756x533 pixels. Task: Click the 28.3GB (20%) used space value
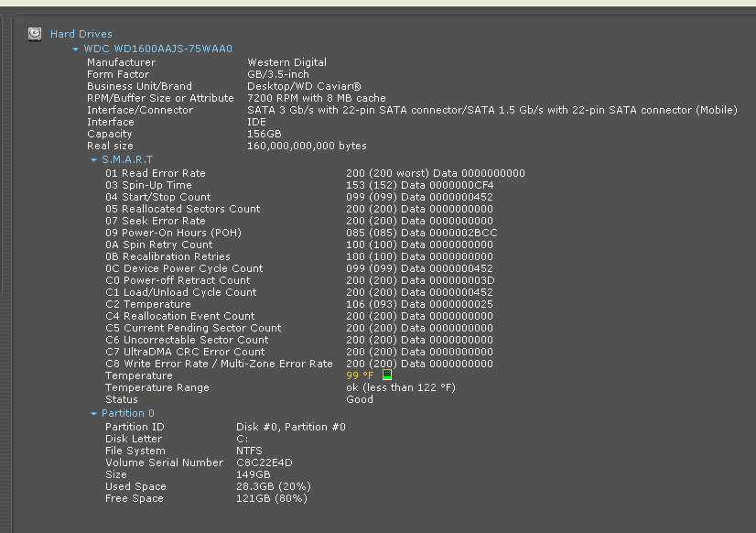pyautogui.click(x=274, y=486)
